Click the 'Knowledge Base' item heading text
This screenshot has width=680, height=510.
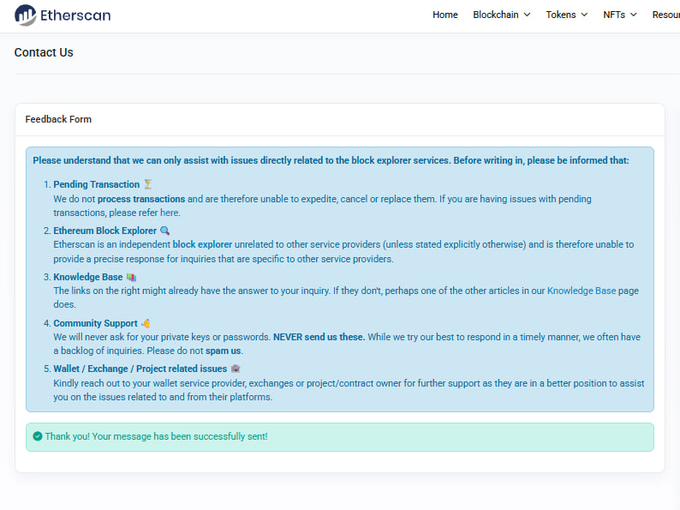tap(88, 277)
